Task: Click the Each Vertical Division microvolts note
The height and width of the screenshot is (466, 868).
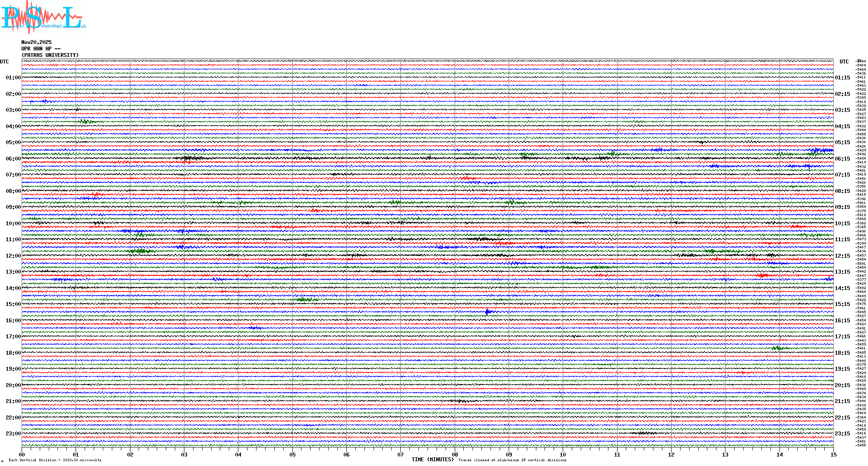Action: click(55, 460)
